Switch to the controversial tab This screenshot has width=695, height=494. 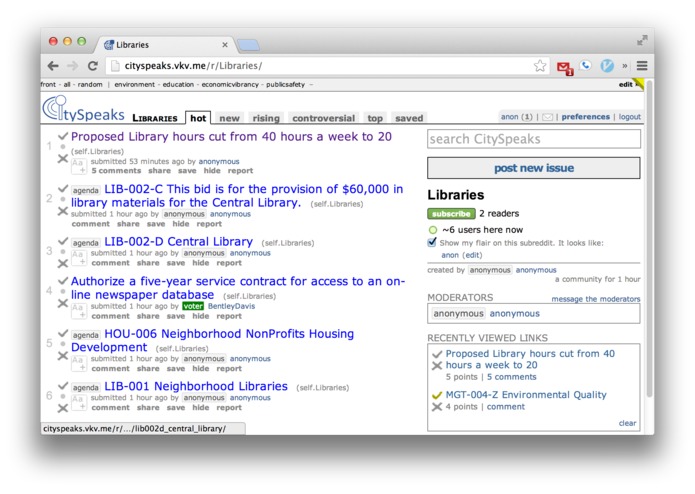324,118
